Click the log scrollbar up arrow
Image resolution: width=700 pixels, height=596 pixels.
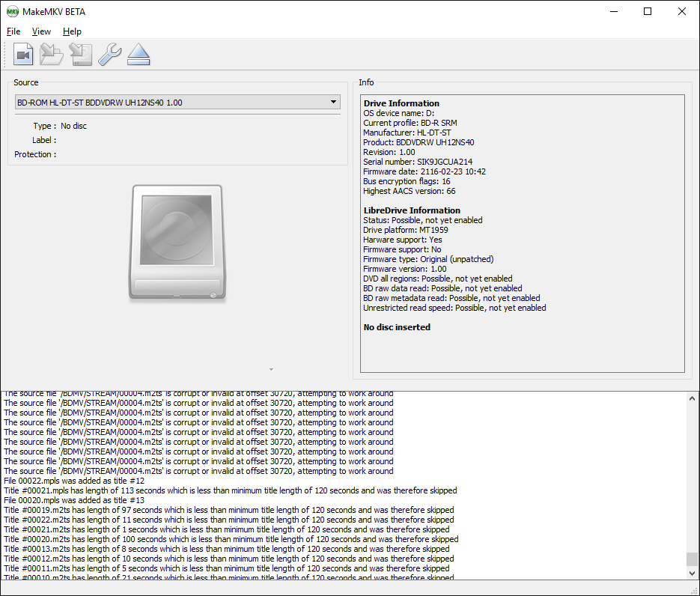point(692,398)
